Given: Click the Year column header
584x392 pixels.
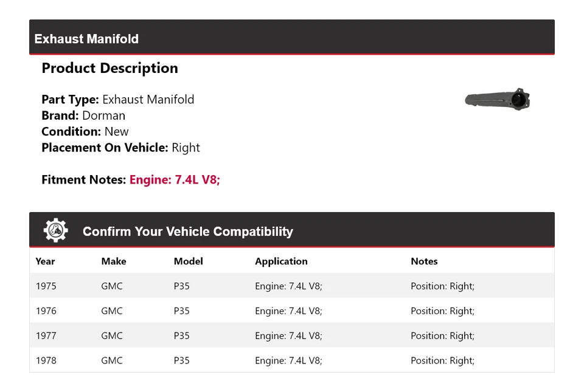Looking at the screenshot, I should (x=45, y=261).
